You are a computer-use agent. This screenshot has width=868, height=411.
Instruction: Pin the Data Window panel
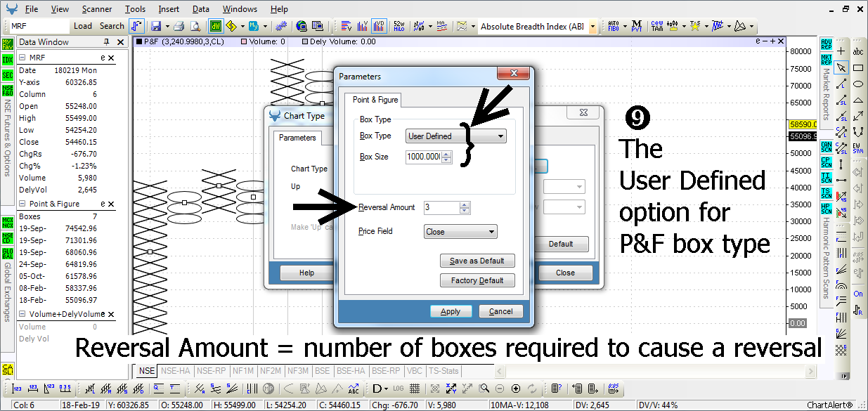[x=106, y=42]
